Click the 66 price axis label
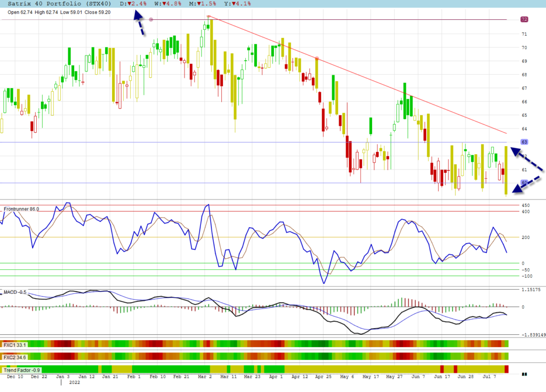The height and width of the screenshot is (392, 546). click(524, 102)
